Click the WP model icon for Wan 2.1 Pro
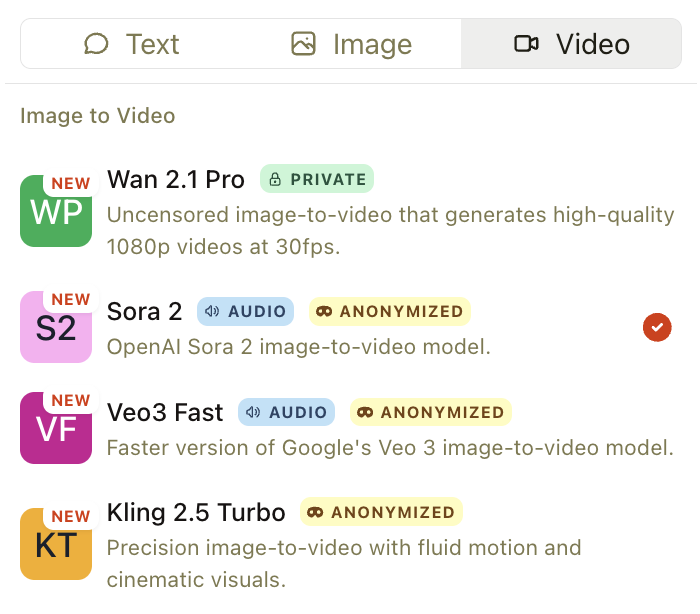The image size is (700, 614). point(56,212)
